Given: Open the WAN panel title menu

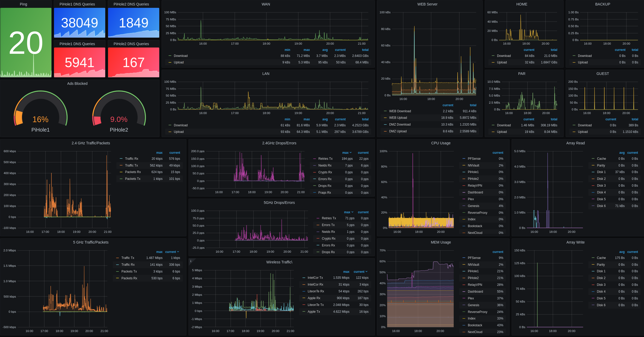Looking at the screenshot, I should click(266, 4).
